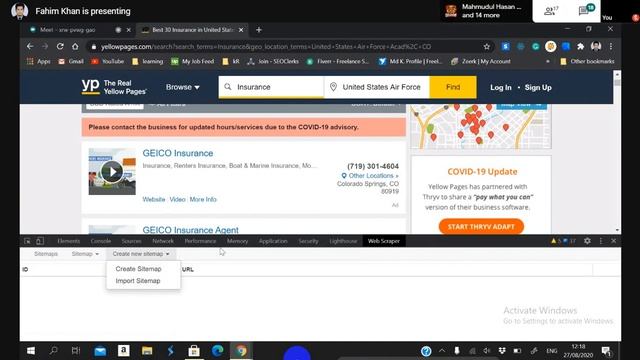Click Log In on Yellow Pages

501,87
